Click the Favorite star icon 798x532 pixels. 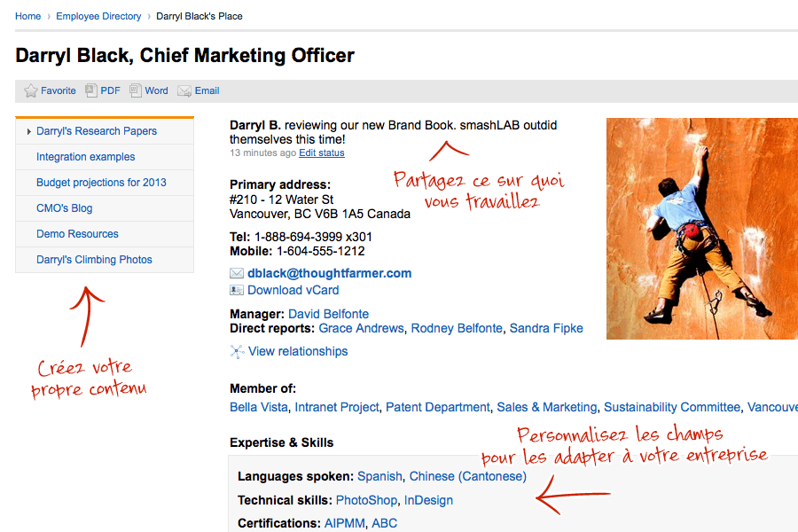pos(30,90)
